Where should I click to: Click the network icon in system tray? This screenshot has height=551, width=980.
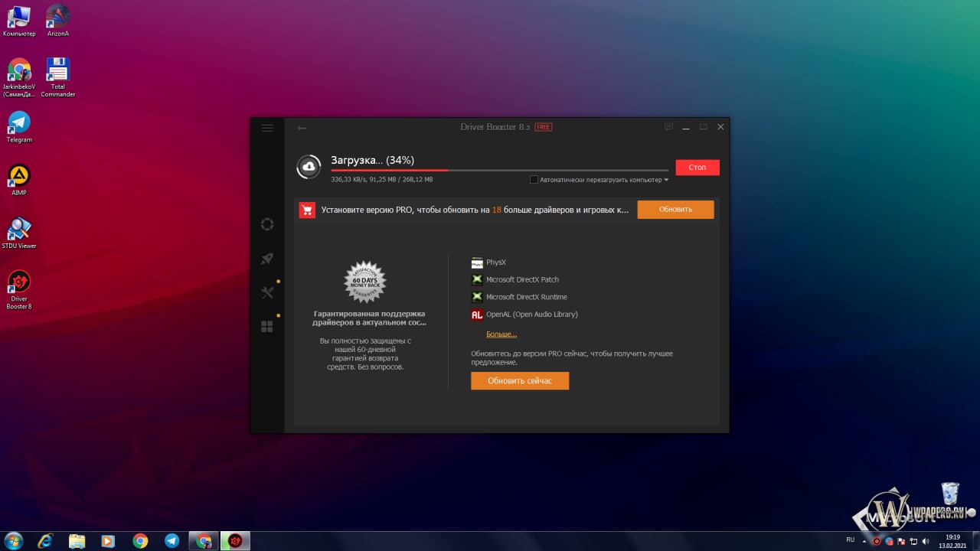pos(912,540)
